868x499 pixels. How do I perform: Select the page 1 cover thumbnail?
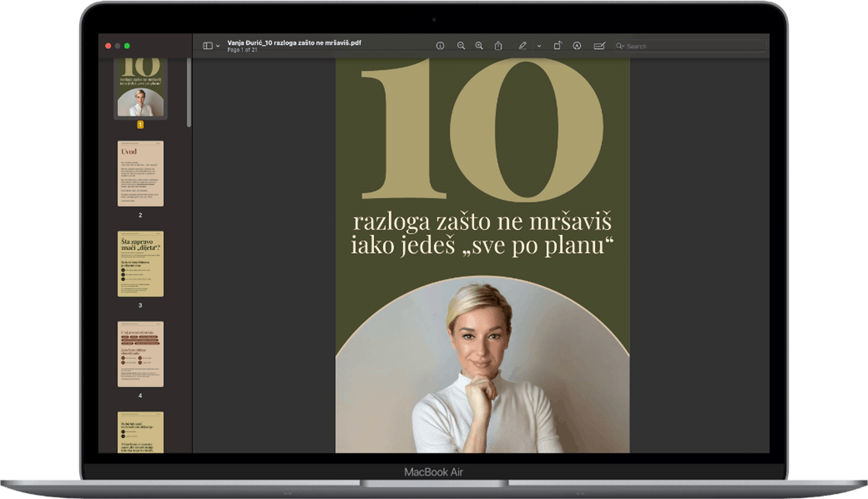pyautogui.click(x=140, y=88)
